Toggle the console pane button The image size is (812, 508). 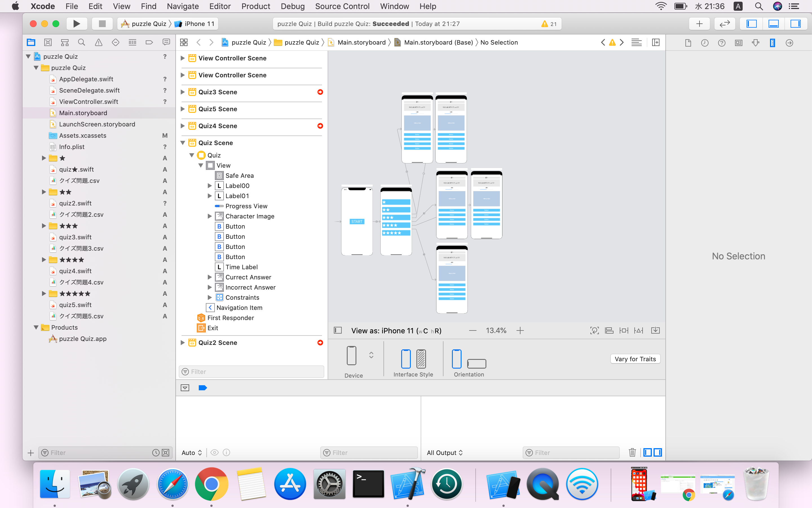(x=658, y=453)
